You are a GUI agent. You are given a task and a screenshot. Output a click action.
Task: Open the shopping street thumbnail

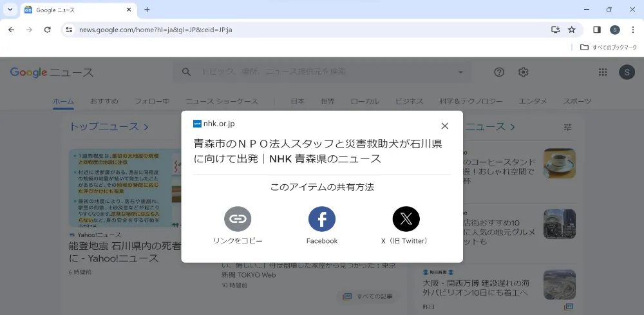[560, 224]
